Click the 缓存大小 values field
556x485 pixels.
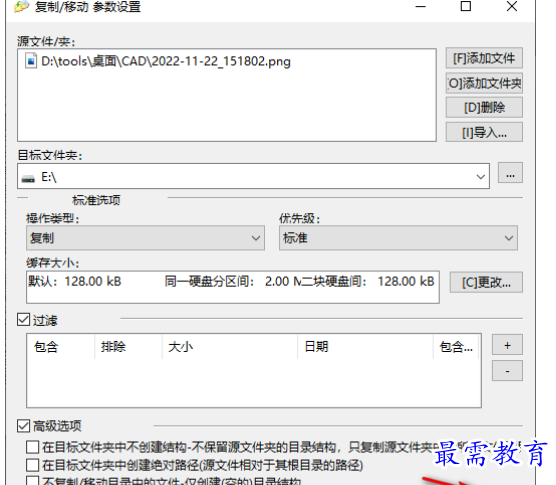click(233, 287)
